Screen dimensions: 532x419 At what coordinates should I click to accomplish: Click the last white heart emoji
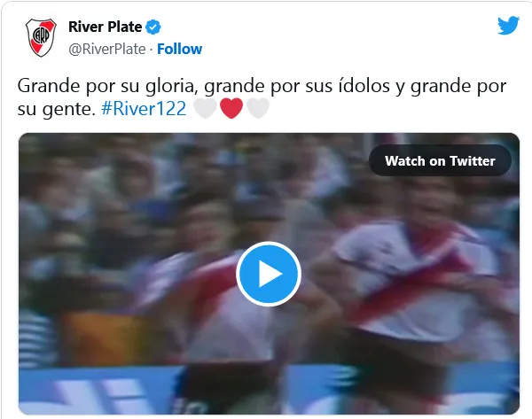258,108
